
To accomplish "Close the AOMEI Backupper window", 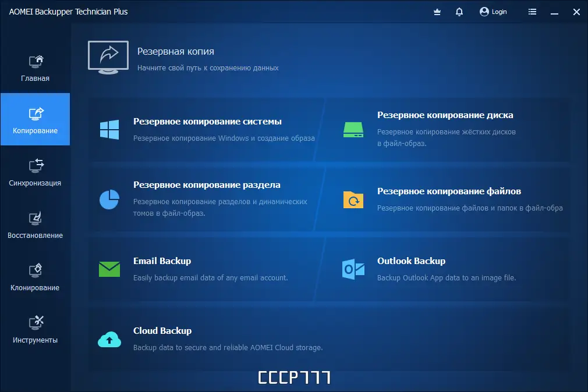I will [577, 12].
